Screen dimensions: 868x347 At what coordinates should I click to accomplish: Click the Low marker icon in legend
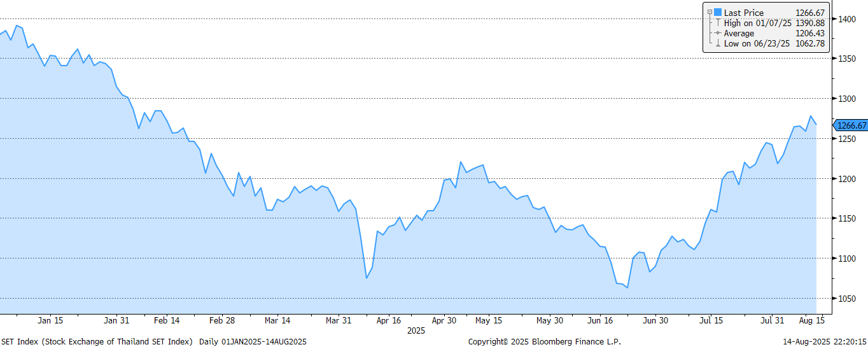point(718,43)
